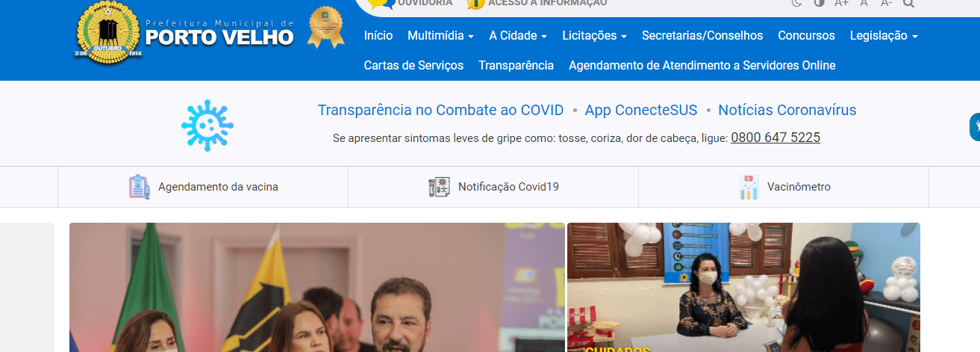The image size is (980, 352).
Task: Open Ouvidoria link at top
Action: [425, 3]
